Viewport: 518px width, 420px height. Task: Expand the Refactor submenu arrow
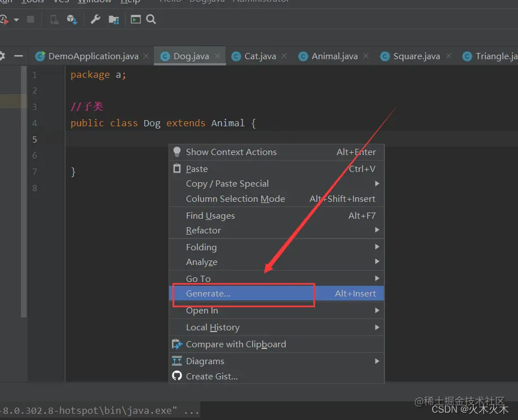click(x=377, y=229)
